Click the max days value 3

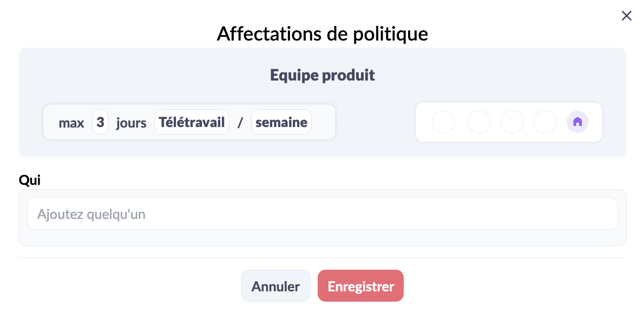click(100, 122)
